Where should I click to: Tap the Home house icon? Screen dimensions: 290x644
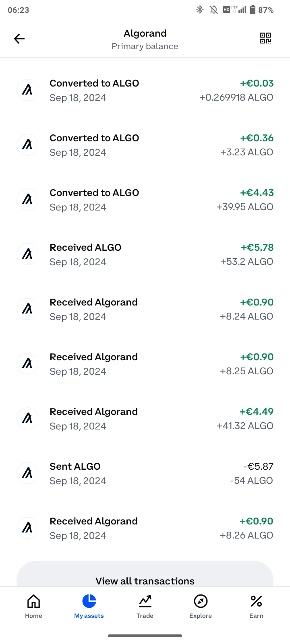[33, 601]
